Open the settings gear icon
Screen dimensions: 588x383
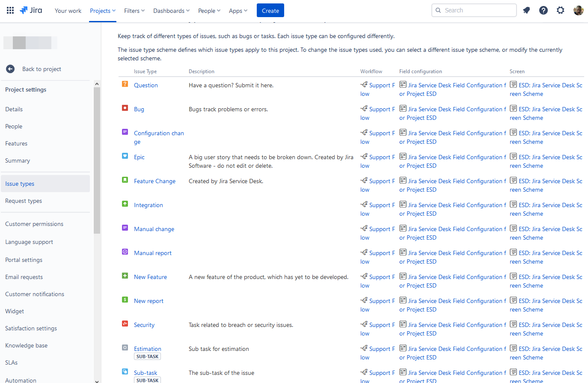(x=561, y=10)
